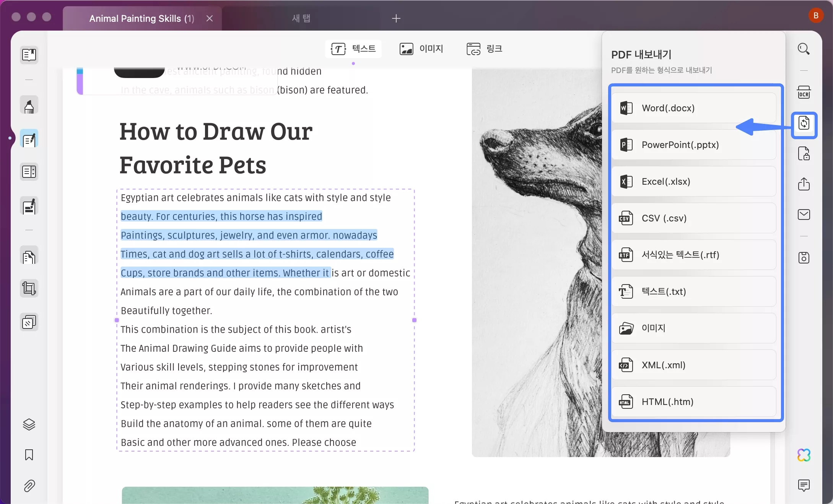Open the Protect PDF lock icon

click(x=804, y=154)
